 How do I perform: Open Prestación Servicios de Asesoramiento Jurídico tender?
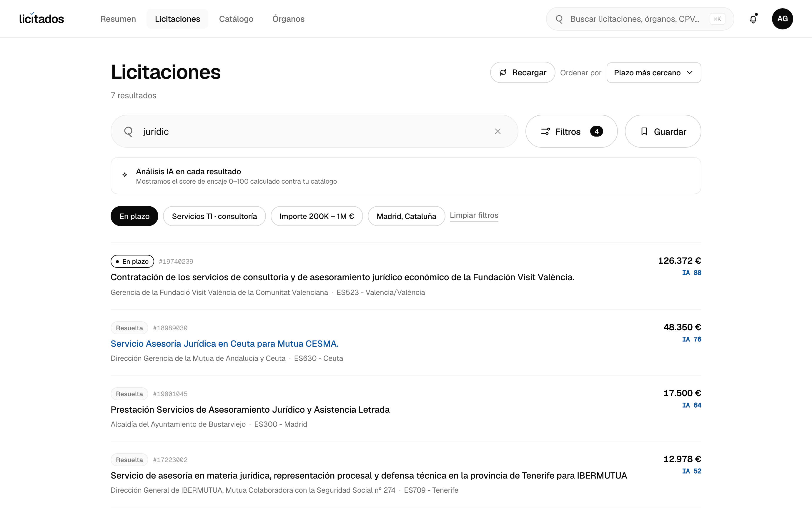coord(250,409)
